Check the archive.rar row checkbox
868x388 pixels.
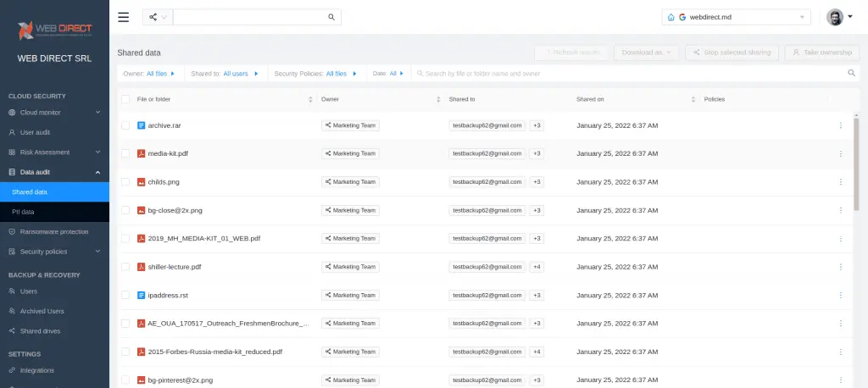[125, 125]
